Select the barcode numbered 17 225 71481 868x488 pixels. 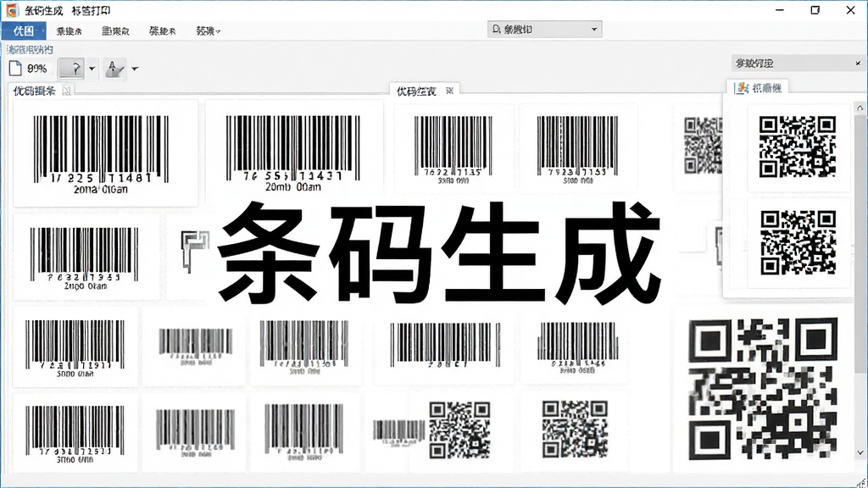coord(101,154)
